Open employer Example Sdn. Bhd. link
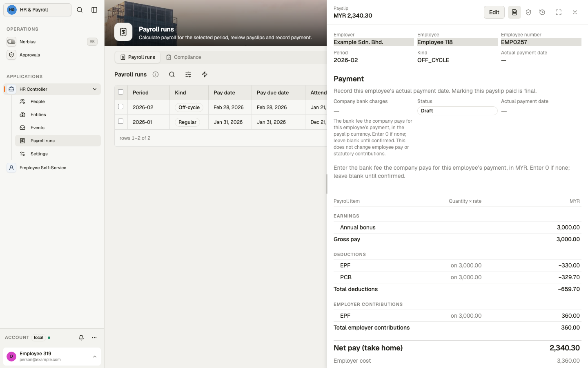The width and height of the screenshot is (588, 368). tap(374, 42)
